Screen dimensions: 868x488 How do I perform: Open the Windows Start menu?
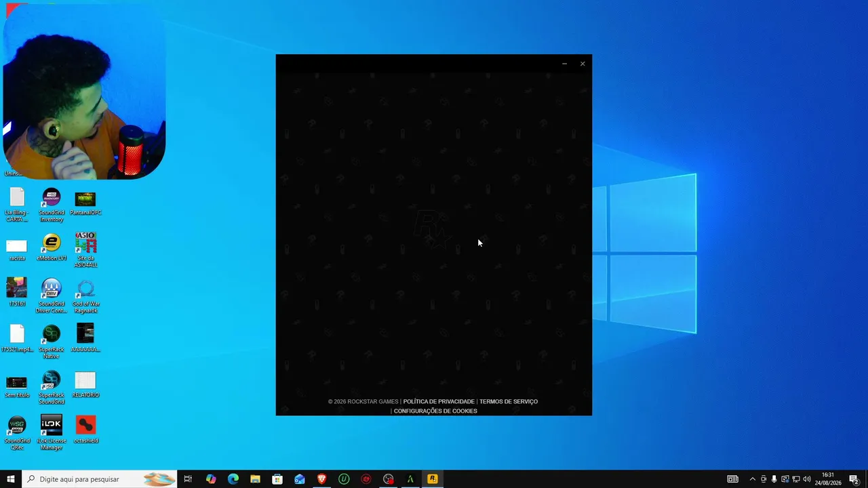11,479
